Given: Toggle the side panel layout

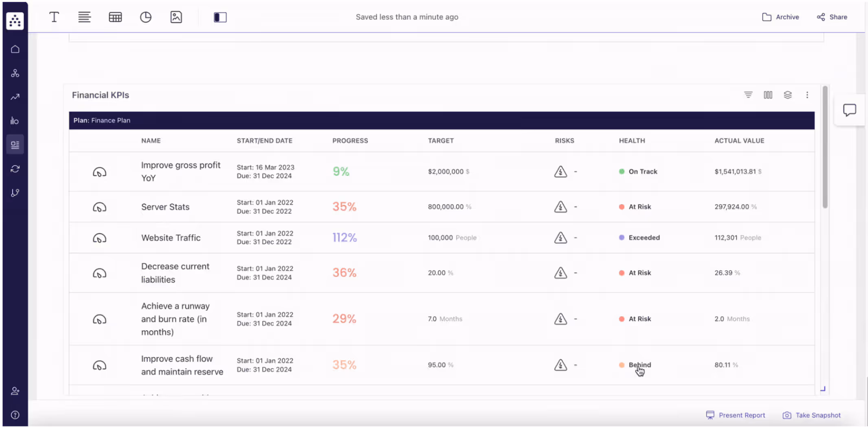Looking at the screenshot, I should tap(220, 17).
